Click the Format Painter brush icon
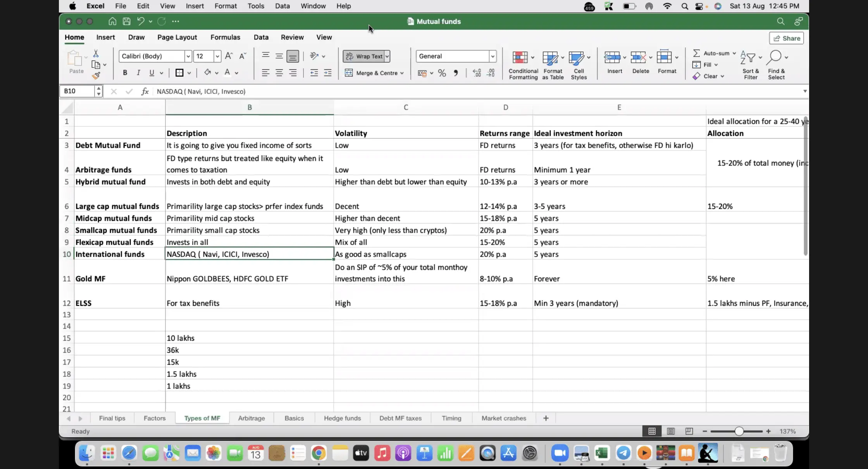The height and width of the screenshot is (469, 868). click(96, 76)
